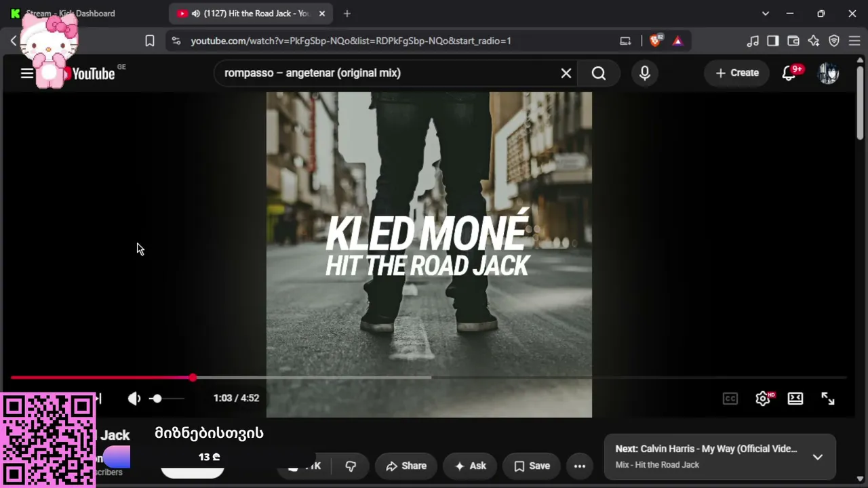Screen dimensions: 868x488
Task: Clear the YouTube search box text
Action: point(566,73)
